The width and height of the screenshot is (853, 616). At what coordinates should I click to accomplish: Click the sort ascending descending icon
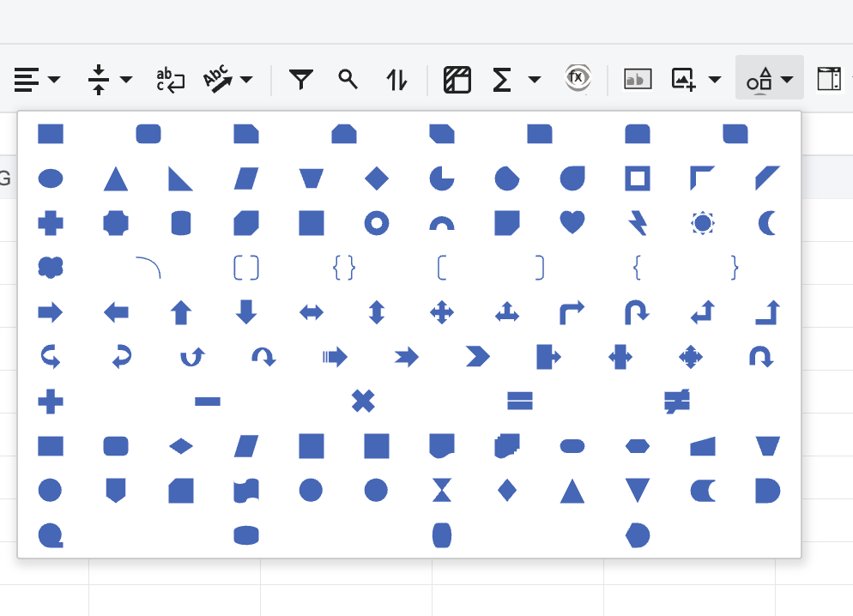[x=396, y=80]
